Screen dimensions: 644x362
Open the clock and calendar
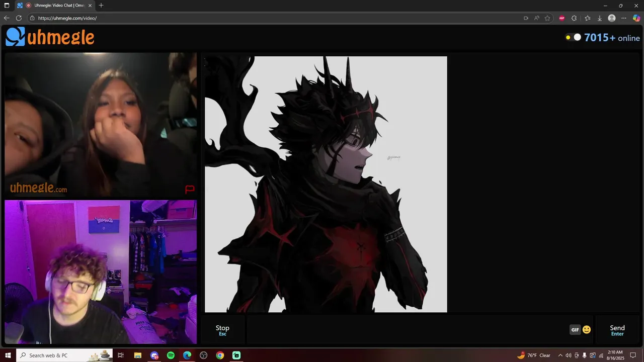pyautogui.click(x=615, y=355)
